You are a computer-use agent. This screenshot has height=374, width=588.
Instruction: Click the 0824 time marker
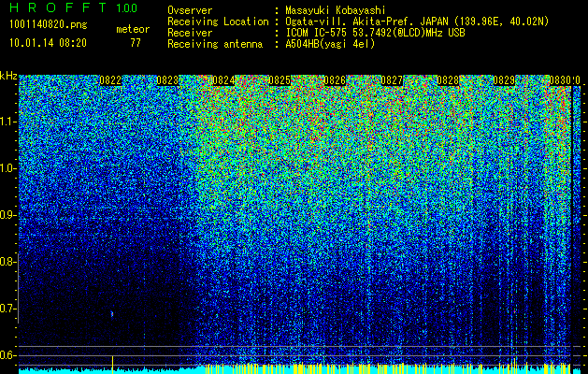coord(223,80)
